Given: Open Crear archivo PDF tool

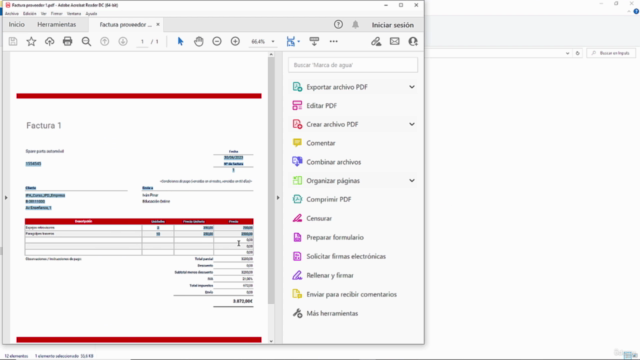Looking at the screenshot, I should [x=332, y=124].
